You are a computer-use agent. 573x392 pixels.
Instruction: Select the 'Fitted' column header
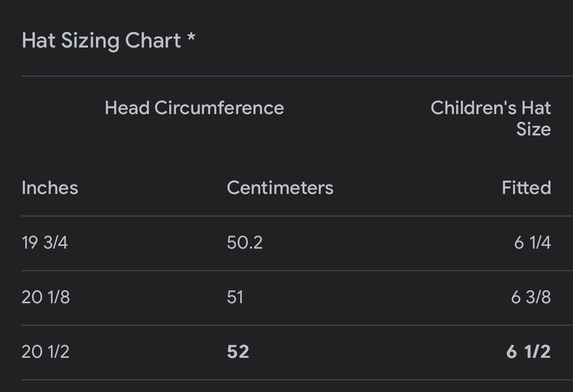pyautogui.click(x=526, y=188)
